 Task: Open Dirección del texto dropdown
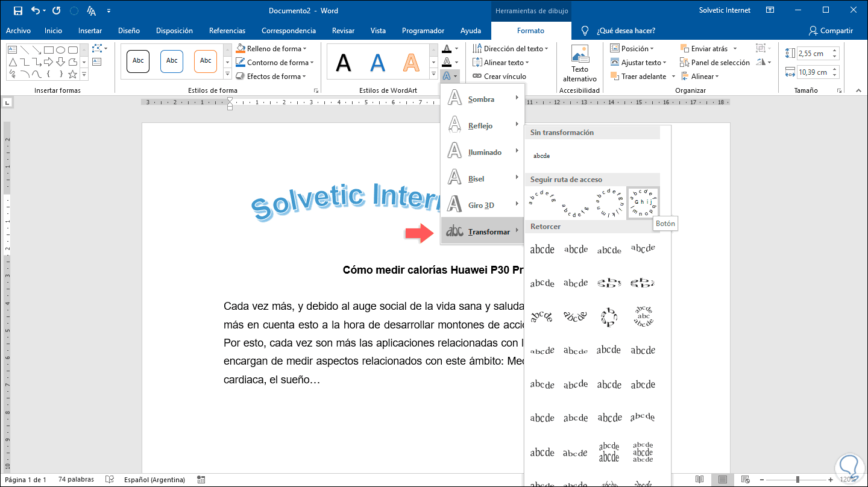click(x=510, y=48)
